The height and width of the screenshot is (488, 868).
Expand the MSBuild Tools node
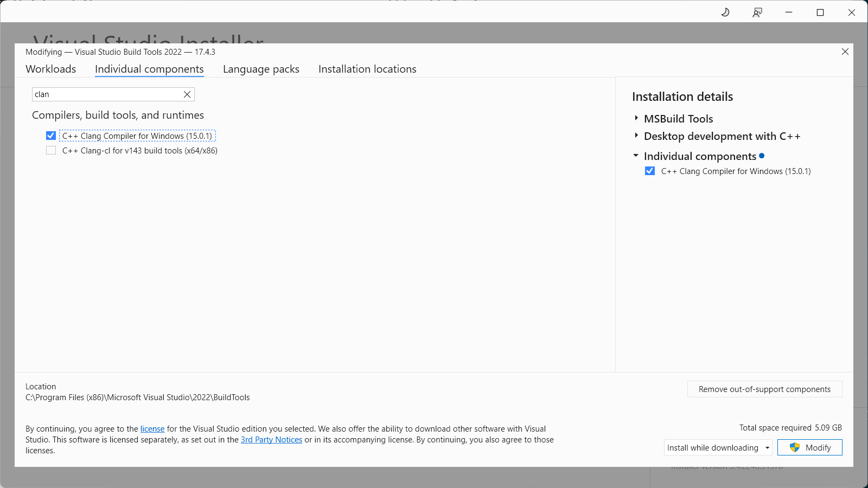point(636,118)
